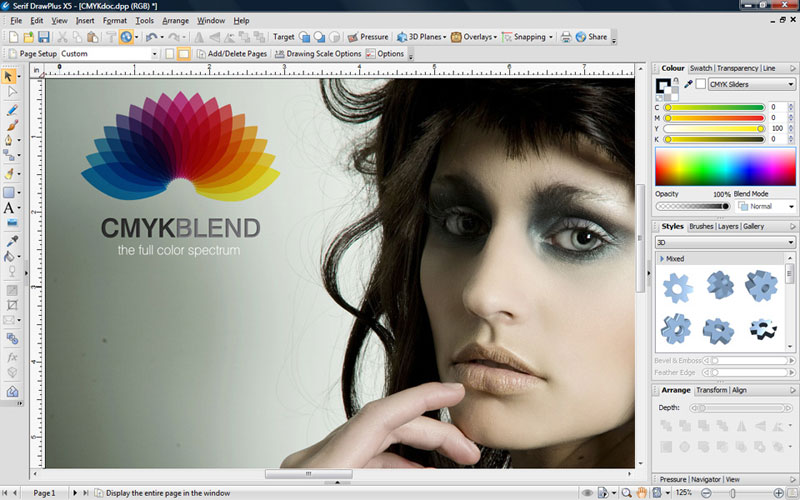Viewport: 800px width, 500px height.
Task: Select the first 3D gear style thumbnail
Action: click(677, 287)
